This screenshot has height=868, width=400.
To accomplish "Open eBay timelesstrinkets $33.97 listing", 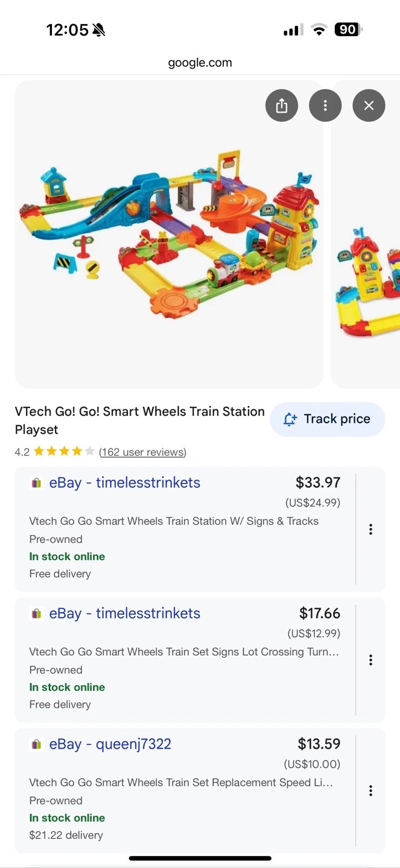I will [x=124, y=483].
